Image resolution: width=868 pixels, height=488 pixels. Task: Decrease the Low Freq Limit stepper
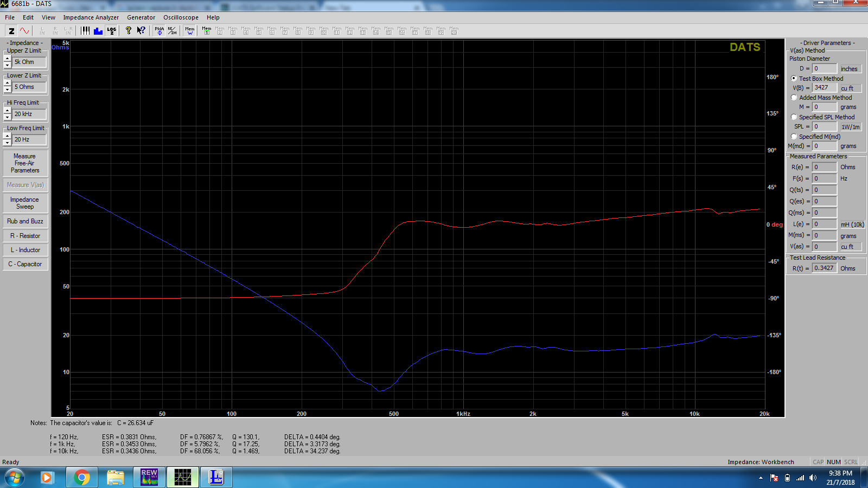(8, 143)
